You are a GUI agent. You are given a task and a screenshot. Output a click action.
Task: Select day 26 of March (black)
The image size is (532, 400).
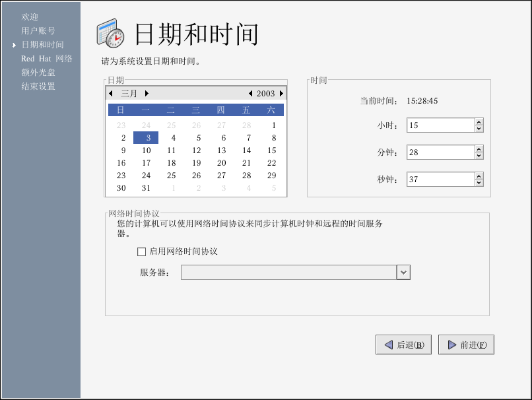point(197,176)
